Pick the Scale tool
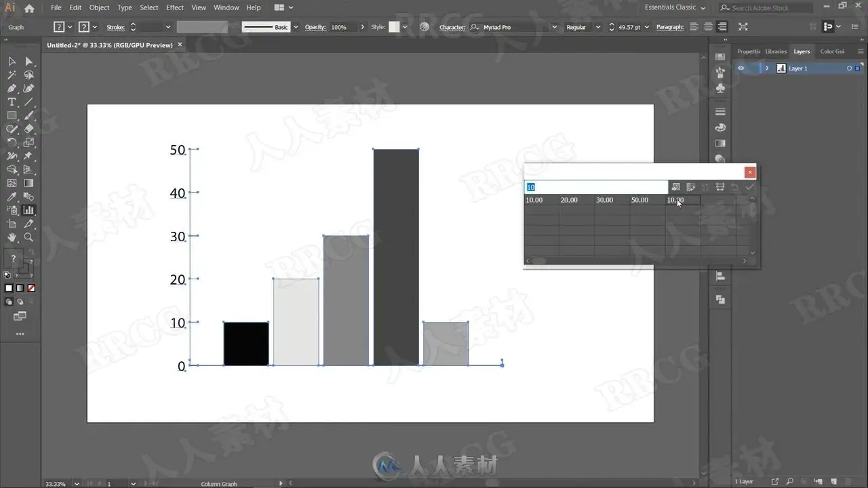This screenshot has width=868, height=488. tap(28, 142)
